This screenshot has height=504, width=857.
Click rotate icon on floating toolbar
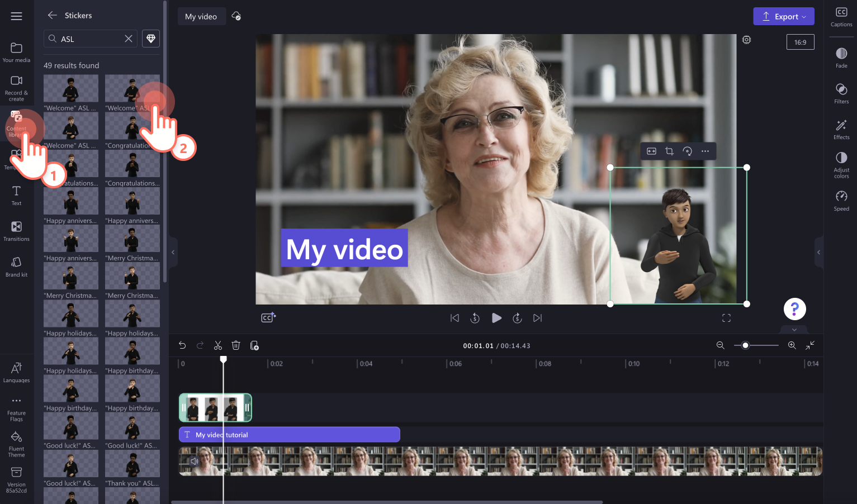(x=688, y=151)
